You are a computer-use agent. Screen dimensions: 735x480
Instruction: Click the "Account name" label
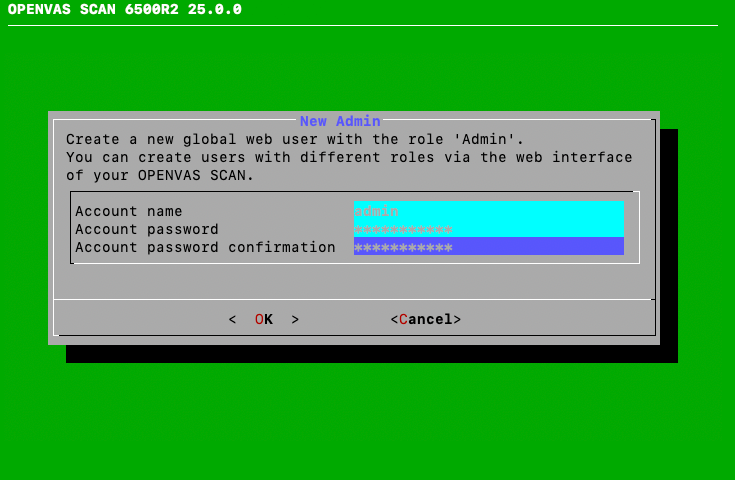coord(129,211)
